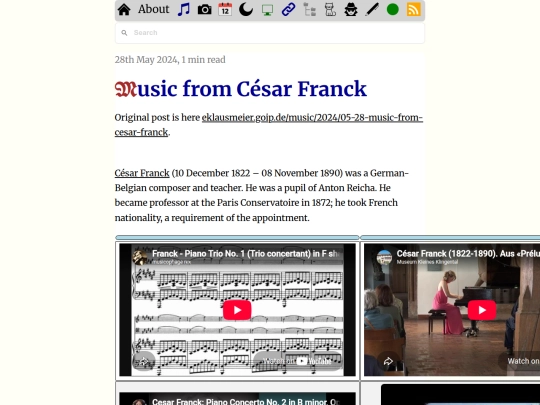The height and width of the screenshot is (405, 540).
Task: Go to the home page icon
Action: pyautogui.click(x=124, y=10)
